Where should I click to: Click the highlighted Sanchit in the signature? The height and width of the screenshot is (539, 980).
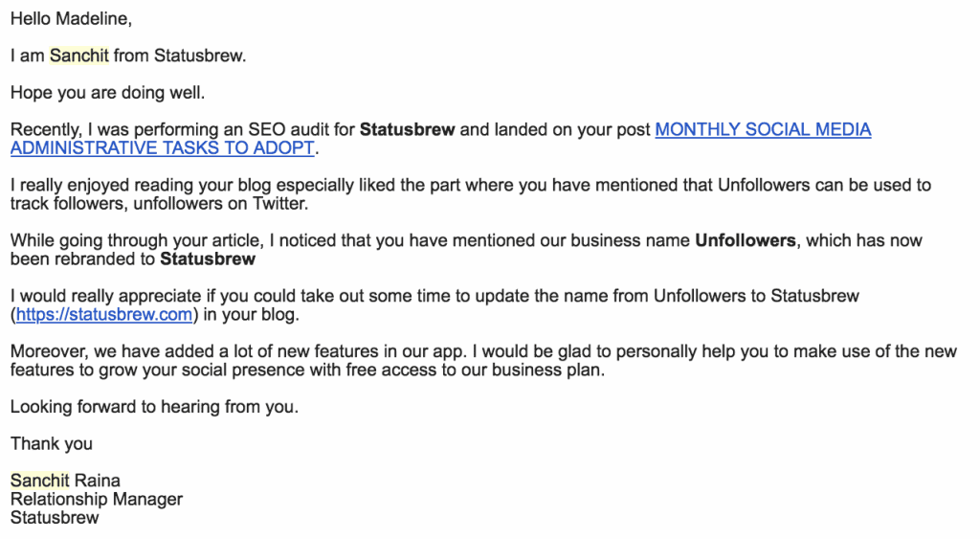pos(40,481)
